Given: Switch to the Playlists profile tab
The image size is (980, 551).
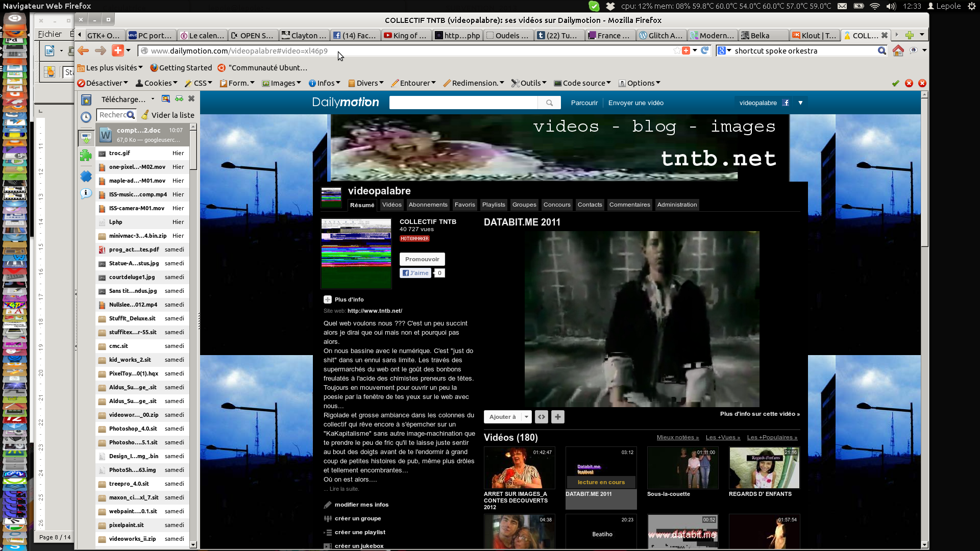Looking at the screenshot, I should tap(494, 205).
